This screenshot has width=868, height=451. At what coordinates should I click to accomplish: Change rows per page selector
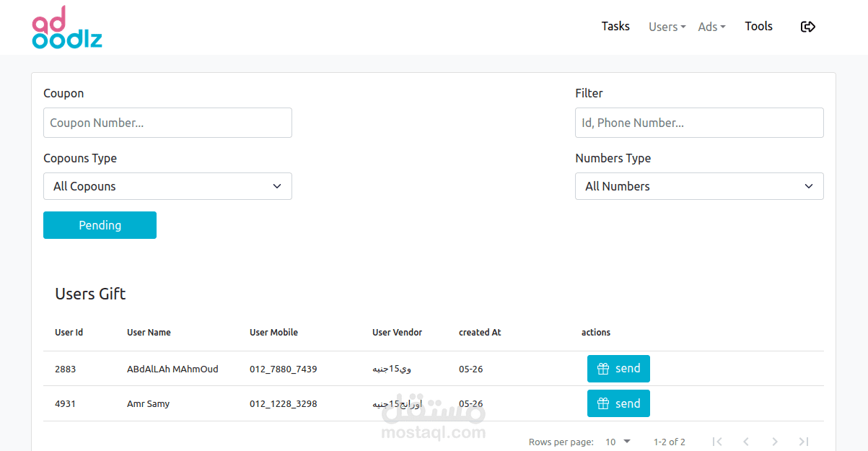tap(618, 442)
